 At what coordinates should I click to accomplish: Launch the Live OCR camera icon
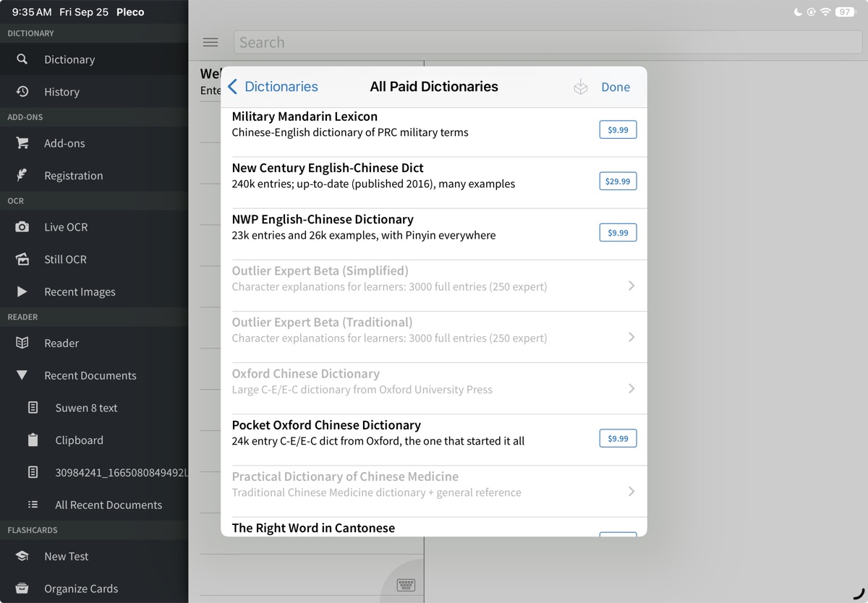pyautogui.click(x=22, y=227)
